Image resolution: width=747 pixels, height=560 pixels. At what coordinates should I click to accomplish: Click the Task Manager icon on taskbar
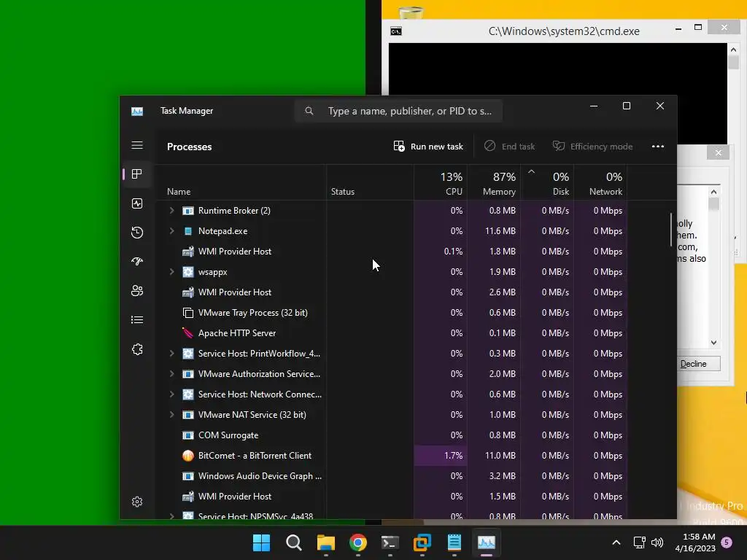[x=487, y=542]
